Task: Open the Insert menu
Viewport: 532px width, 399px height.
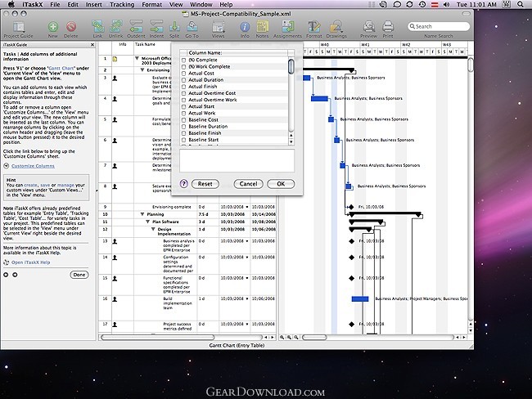Action: (94, 4)
